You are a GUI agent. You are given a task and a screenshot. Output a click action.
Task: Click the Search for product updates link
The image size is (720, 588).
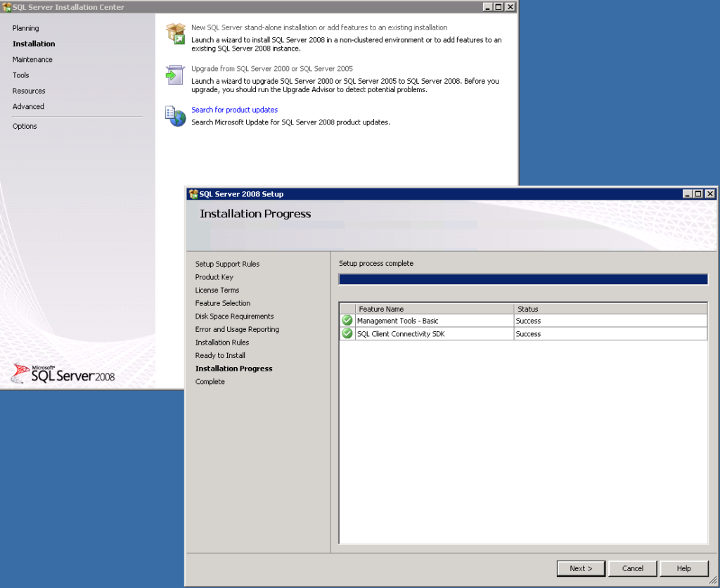(234, 110)
